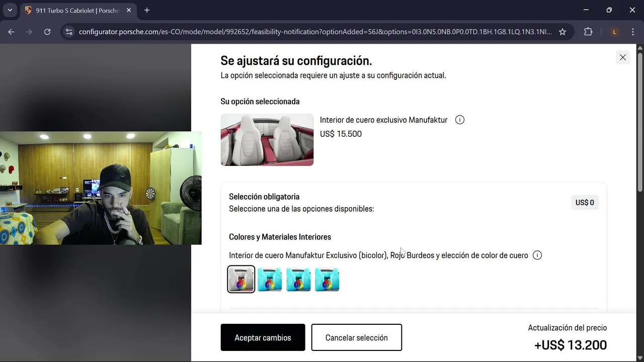The width and height of the screenshot is (644, 362).
Task: Bookmark this page with the star icon
Action: (562, 32)
